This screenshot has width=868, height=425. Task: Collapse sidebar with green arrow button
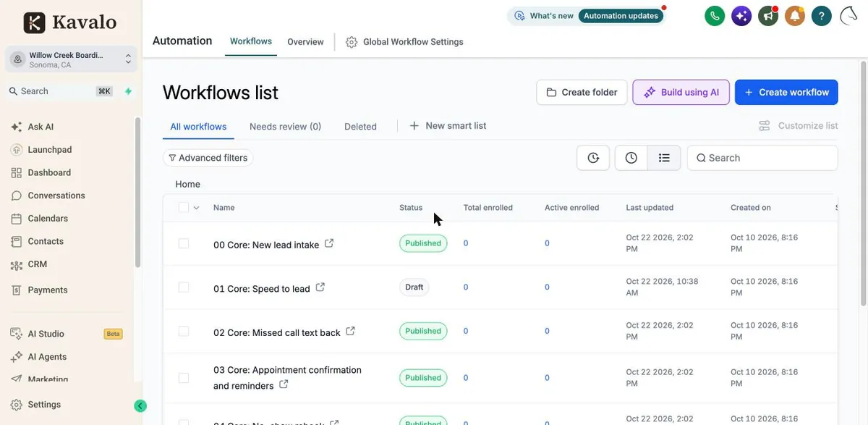pos(140,406)
